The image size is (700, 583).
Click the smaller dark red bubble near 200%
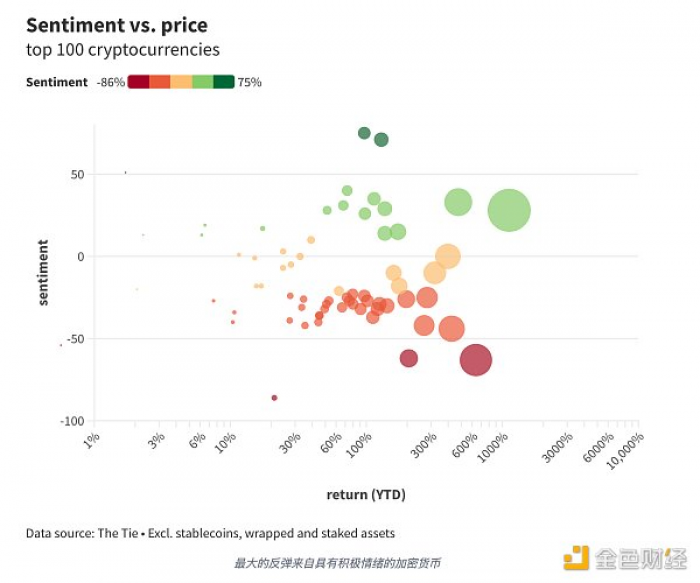tap(408, 358)
